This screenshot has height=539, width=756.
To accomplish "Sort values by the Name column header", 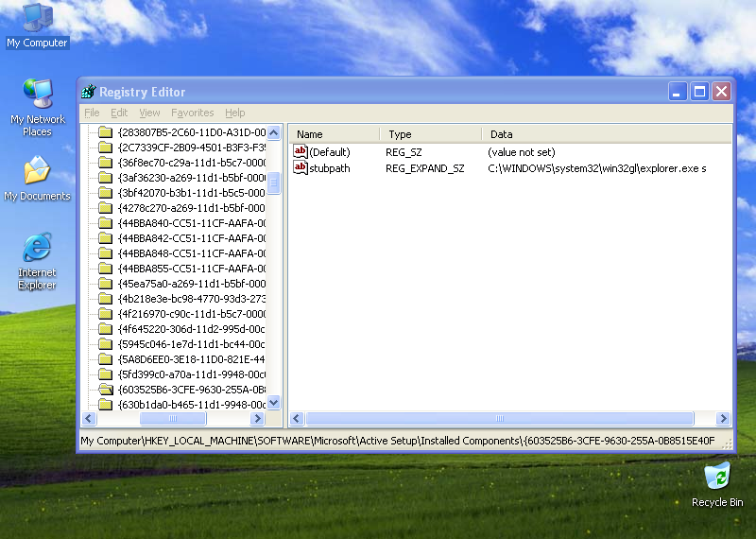I will click(335, 134).
